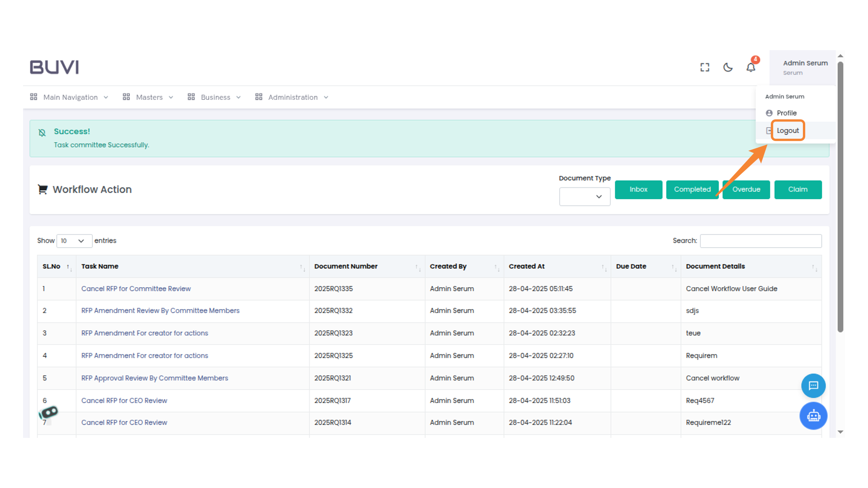Viewport: 868px width, 488px height.
Task: Change Show entries count dropdown
Action: coord(74,241)
